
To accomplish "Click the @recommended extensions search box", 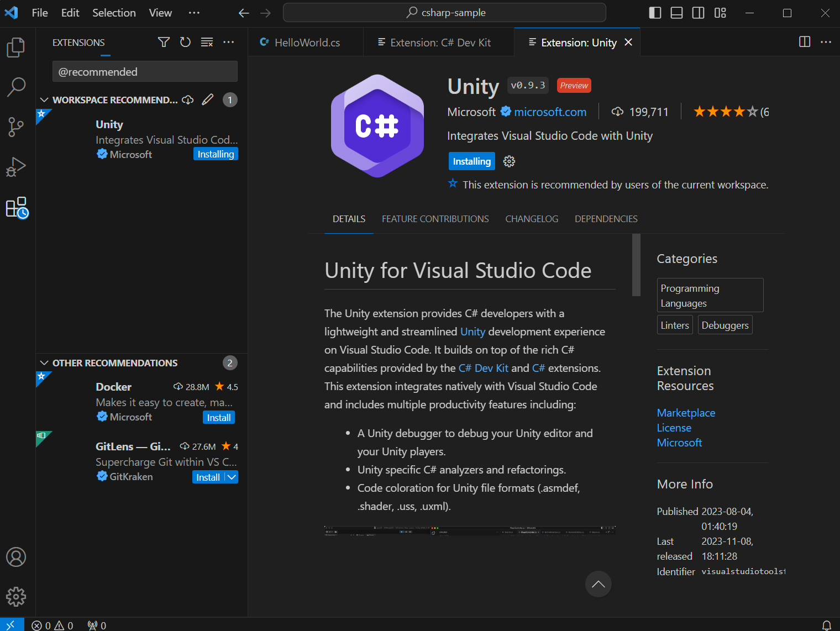I will point(145,72).
